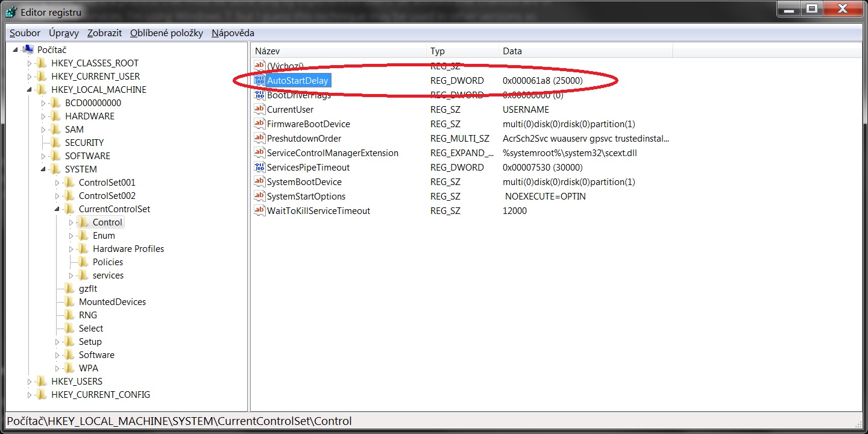Select the BootDriverFlags value name
The width and height of the screenshot is (868, 434).
[299, 95]
